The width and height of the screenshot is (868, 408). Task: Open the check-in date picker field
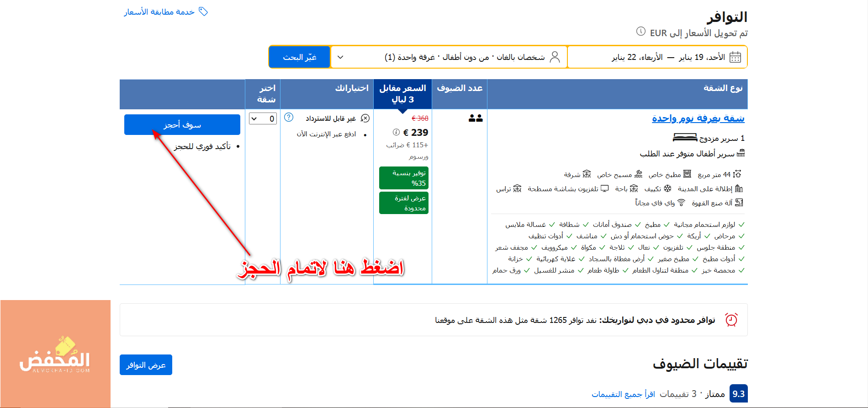point(657,57)
